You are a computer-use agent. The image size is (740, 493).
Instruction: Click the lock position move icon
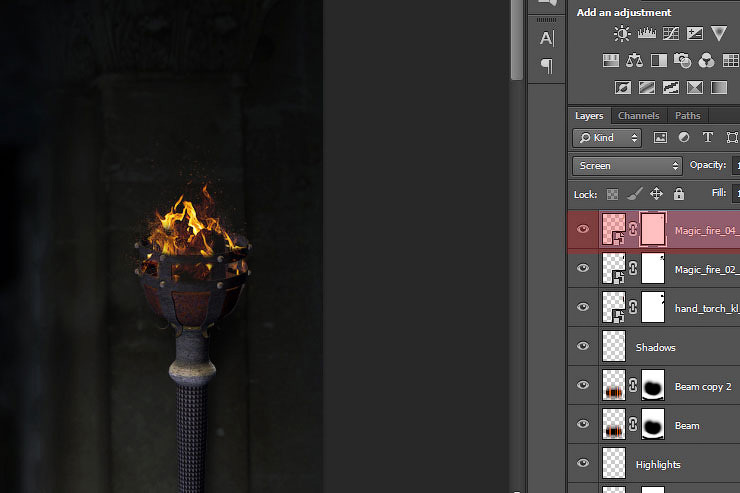657,194
